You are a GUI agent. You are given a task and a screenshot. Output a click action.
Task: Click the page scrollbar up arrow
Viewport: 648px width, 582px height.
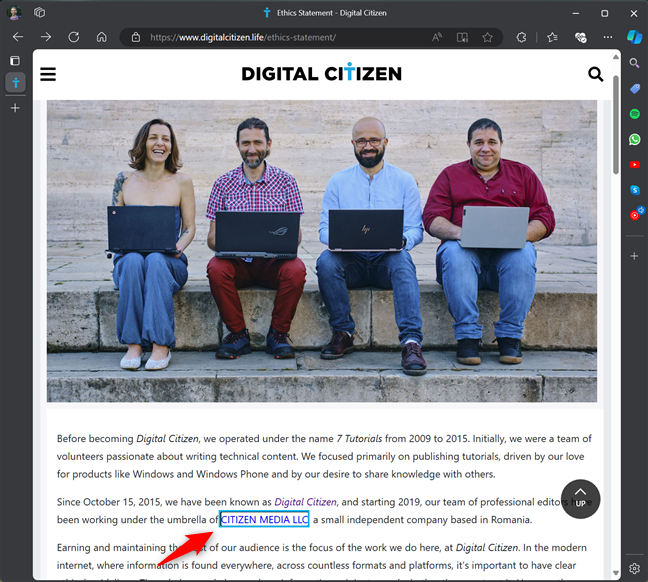coord(616,57)
